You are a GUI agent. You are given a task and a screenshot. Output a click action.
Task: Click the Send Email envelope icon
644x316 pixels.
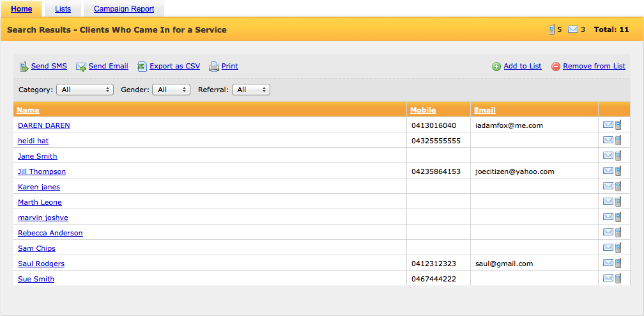click(81, 67)
